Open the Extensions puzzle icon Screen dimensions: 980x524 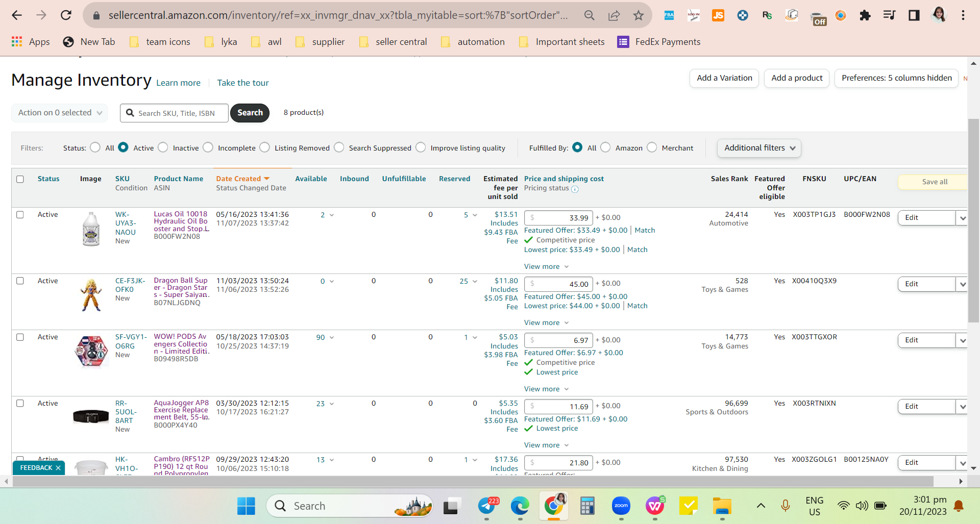click(865, 15)
